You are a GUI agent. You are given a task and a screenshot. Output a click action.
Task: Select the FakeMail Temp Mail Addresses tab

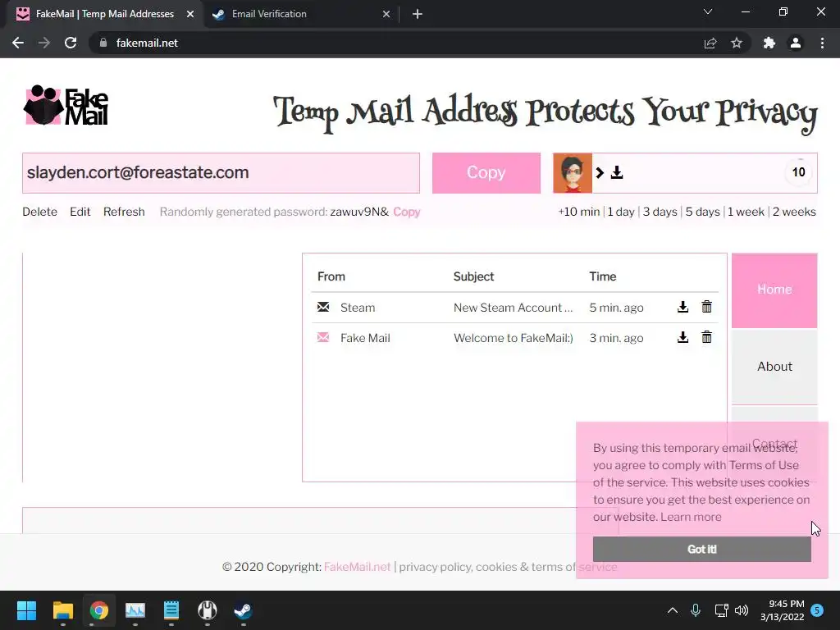pos(104,14)
